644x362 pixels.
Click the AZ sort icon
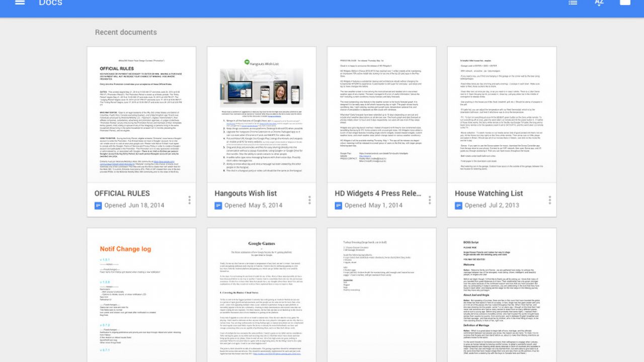tap(599, 3)
